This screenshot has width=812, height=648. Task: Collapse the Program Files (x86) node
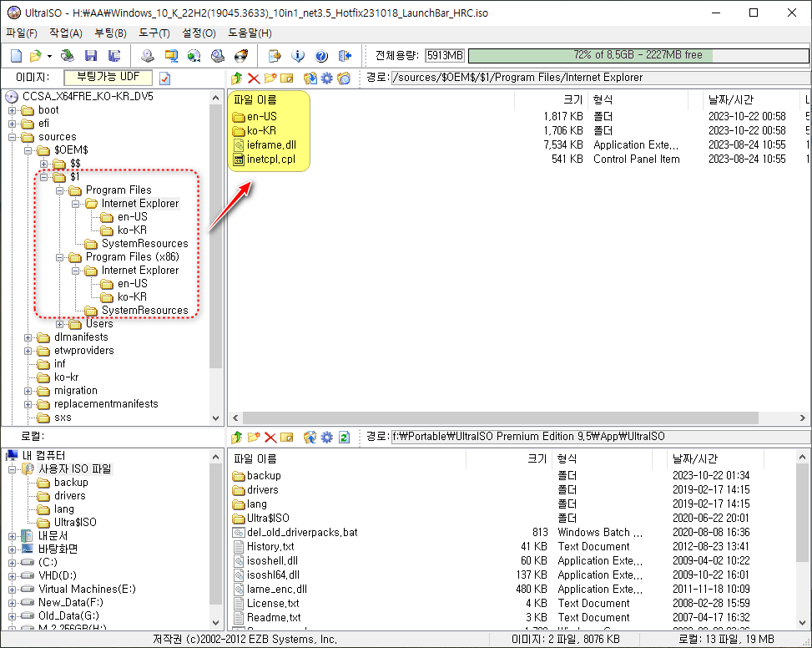point(59,257)
